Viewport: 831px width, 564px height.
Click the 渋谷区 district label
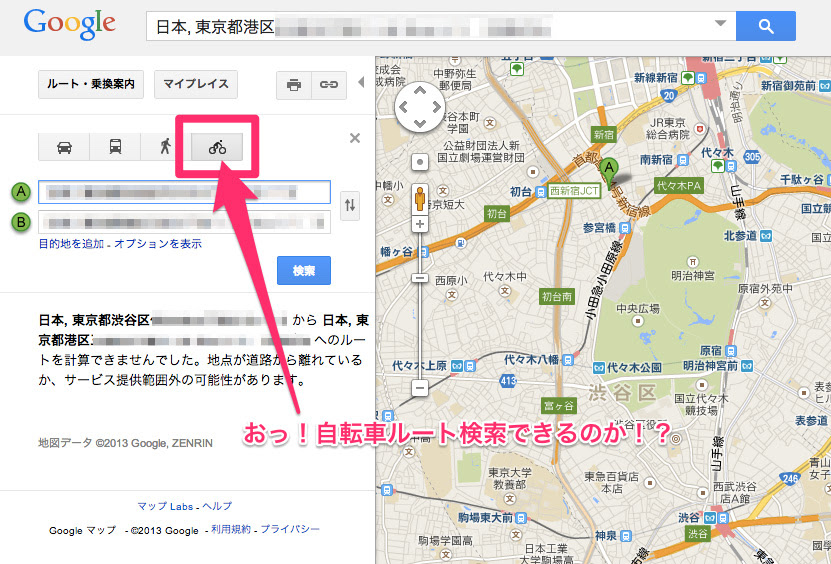click(622, 393)
